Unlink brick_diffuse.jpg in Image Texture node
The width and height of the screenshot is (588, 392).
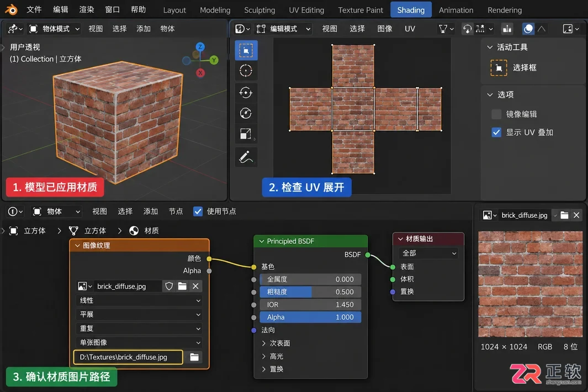point(195,286)
